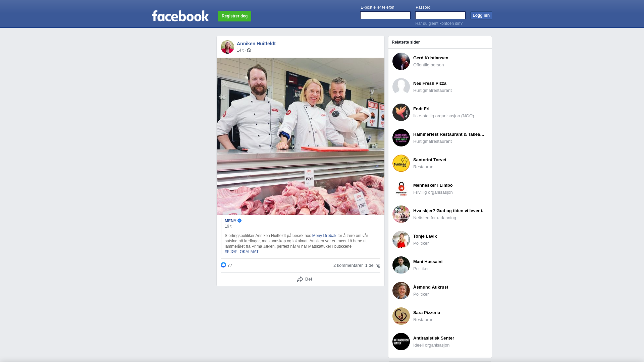Image resolution: width=644 pixels, height=362 pixels.
Task: Click the Antirasistisk Senter page logo
Action: 401,342
